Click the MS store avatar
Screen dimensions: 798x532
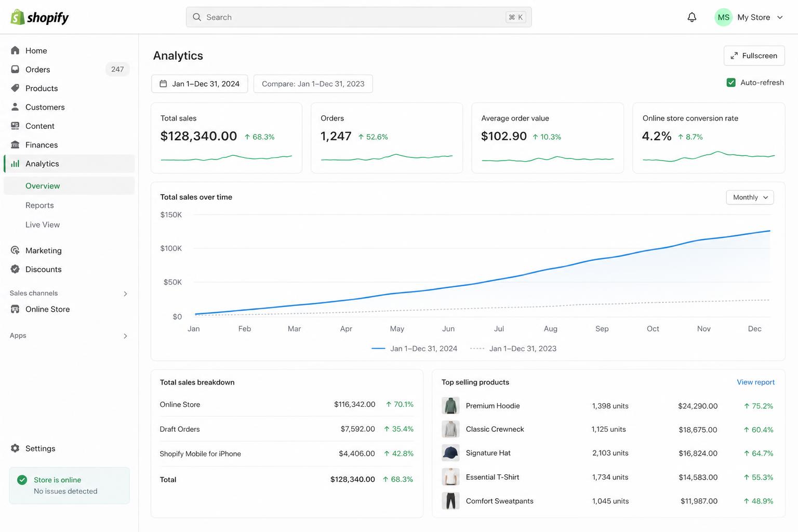point(723,17)
